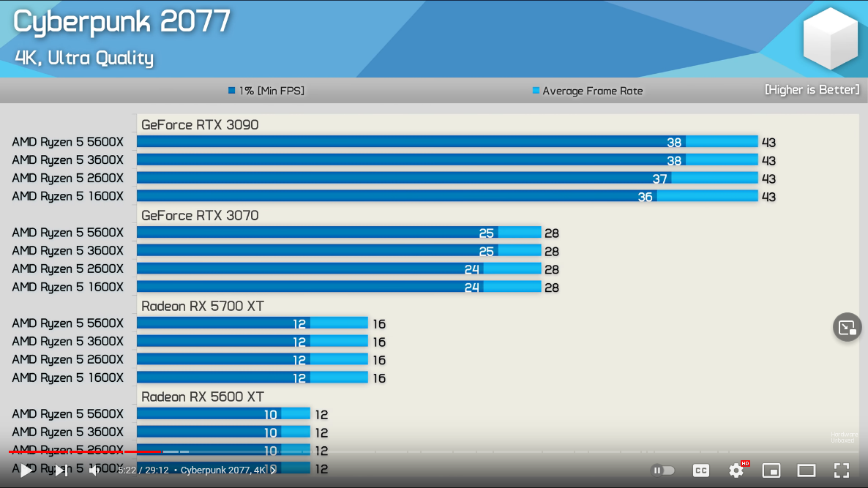The height and width of the screenshot is (488, 868).
Task: Expand the chapter list chevron
Action: click(x=273, y=470)
